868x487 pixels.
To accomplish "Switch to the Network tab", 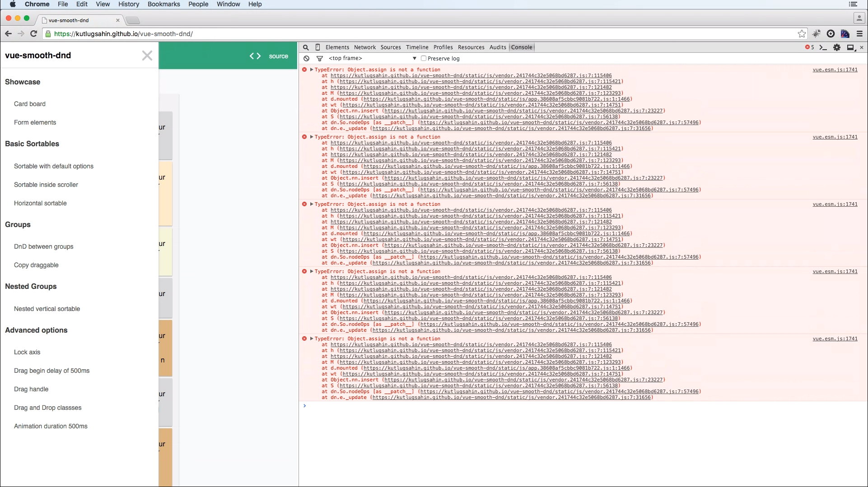I will (x=365, y=47).
